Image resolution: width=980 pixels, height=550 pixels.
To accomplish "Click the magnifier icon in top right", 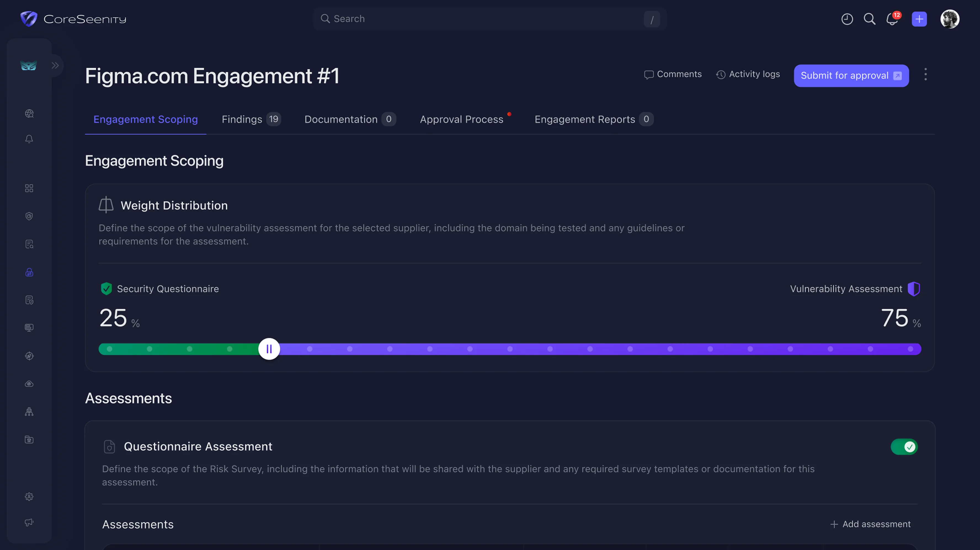I will [869, 19].
